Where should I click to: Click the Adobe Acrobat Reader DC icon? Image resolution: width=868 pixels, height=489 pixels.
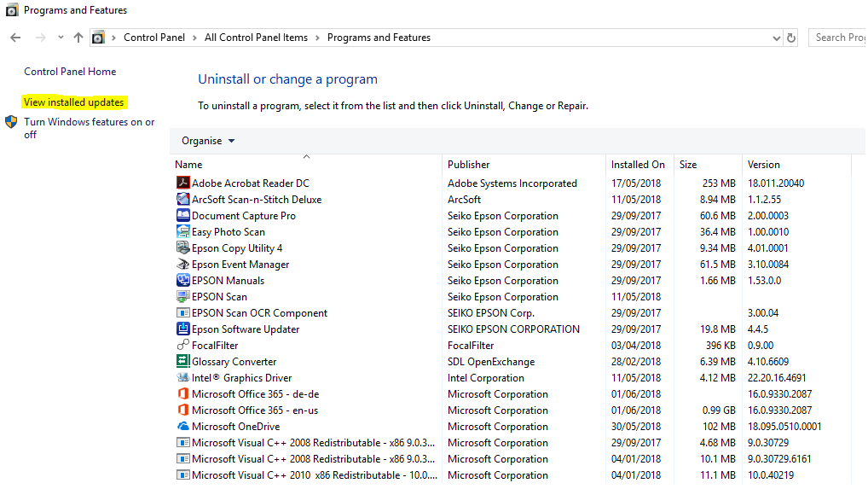[x=182, y=183]
